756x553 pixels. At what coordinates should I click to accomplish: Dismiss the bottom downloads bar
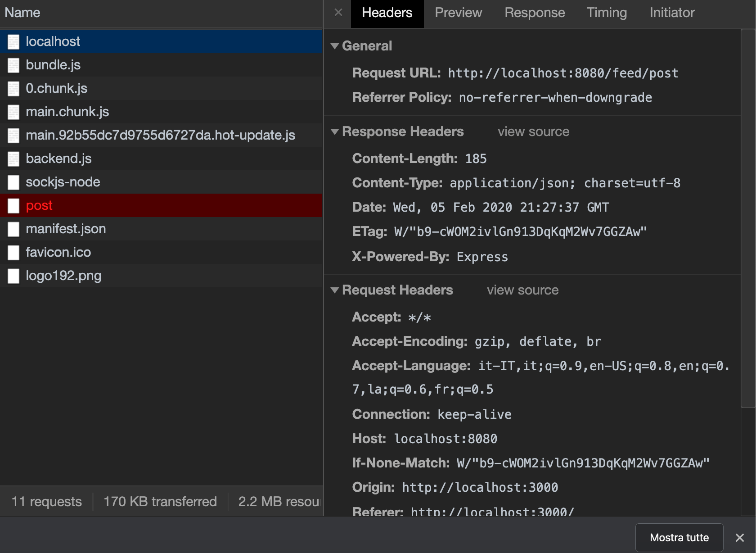pos(740,538)
